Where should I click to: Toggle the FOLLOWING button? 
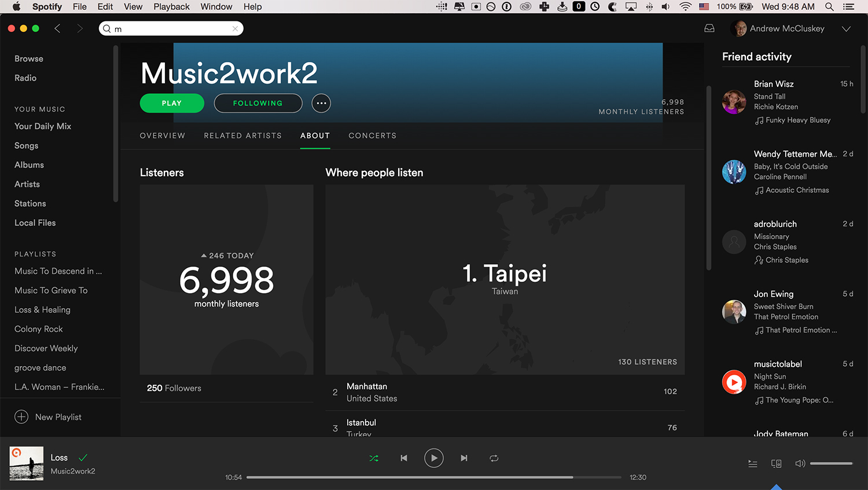pyautogui.click(x=258, y=103)
